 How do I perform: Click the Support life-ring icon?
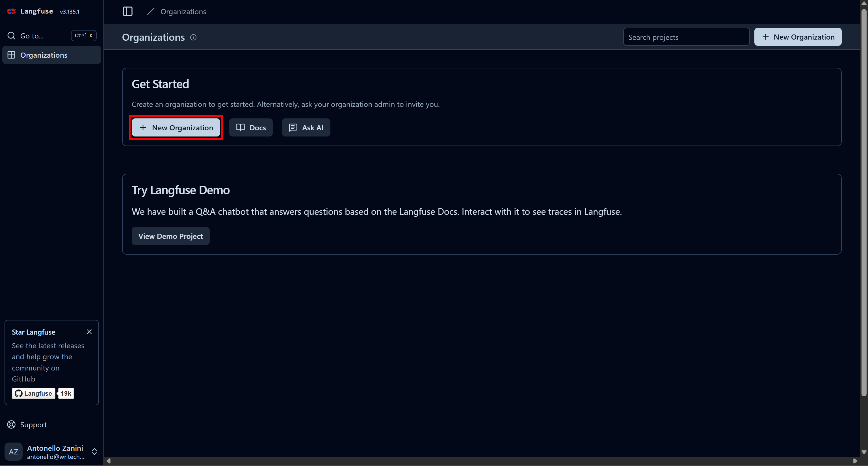point(11,424)
